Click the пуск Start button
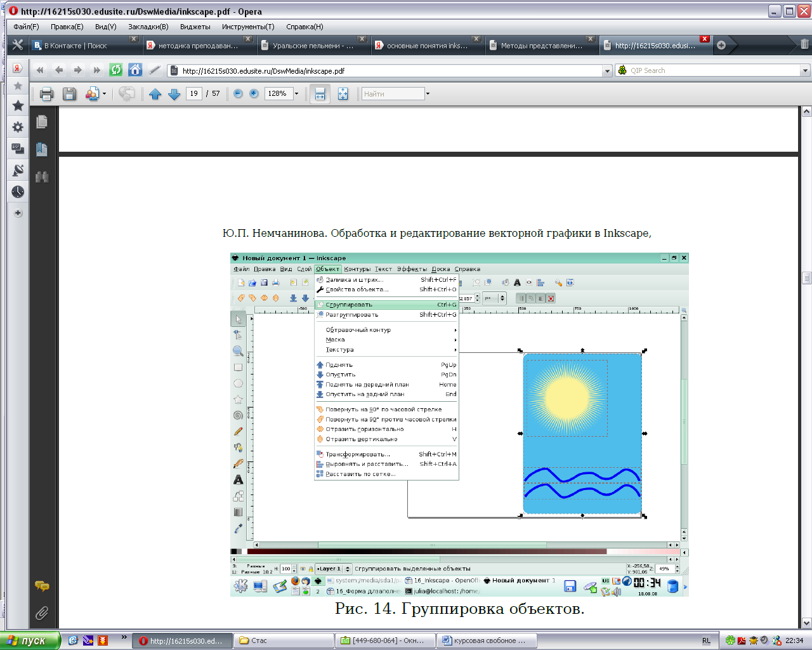812x650 pixels. tap(30, 640)
